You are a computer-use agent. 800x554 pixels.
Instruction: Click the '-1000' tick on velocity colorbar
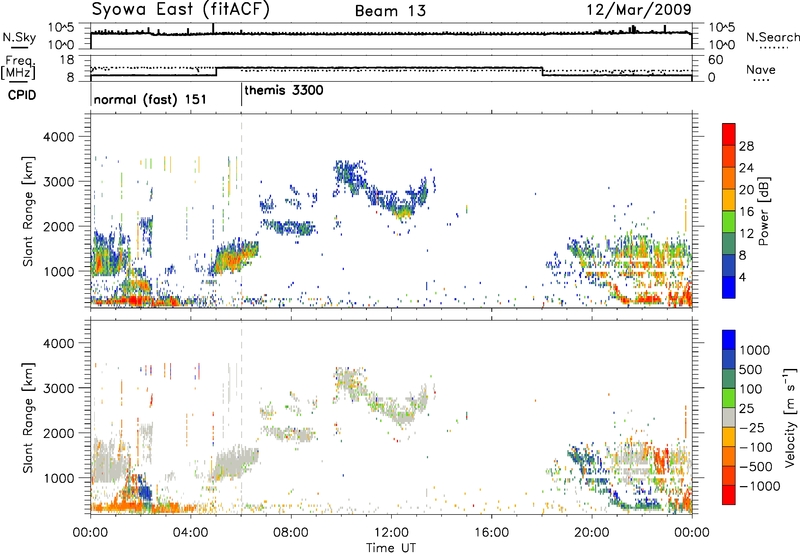tap(760, 486)
